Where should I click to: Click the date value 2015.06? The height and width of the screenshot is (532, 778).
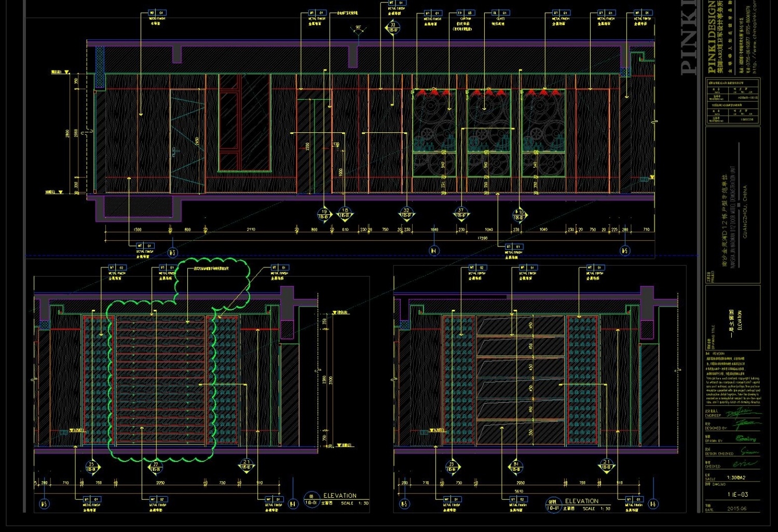tap(736, 509)
